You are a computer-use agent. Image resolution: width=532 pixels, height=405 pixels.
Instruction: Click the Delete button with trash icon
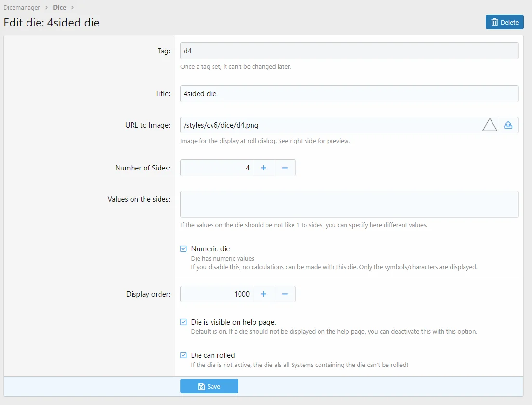pos(505,22)
